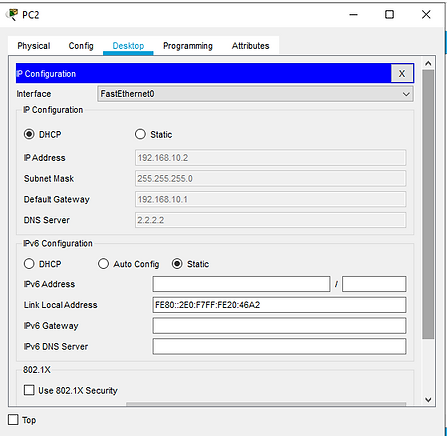Click the IPv6 Address input field
447x436 pixels.
pyautogui.click(x=241, y=284)
